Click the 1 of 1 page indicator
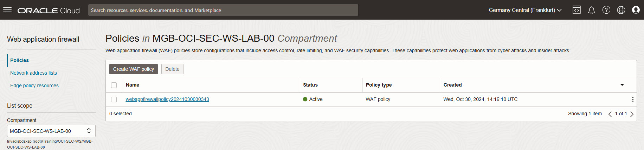Screen dimensions: 644x150 coord(621,114)
